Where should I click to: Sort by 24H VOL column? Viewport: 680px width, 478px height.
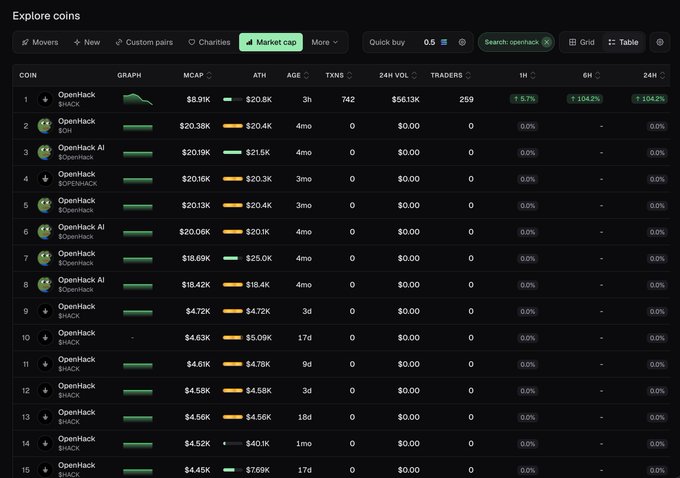pos(398,75)
